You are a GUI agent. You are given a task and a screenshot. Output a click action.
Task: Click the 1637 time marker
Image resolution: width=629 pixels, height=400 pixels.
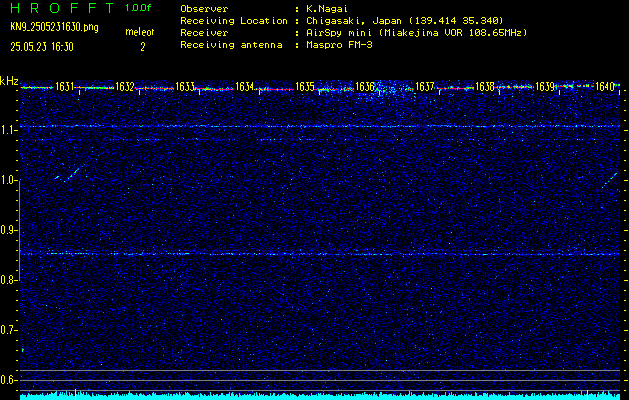425,87
